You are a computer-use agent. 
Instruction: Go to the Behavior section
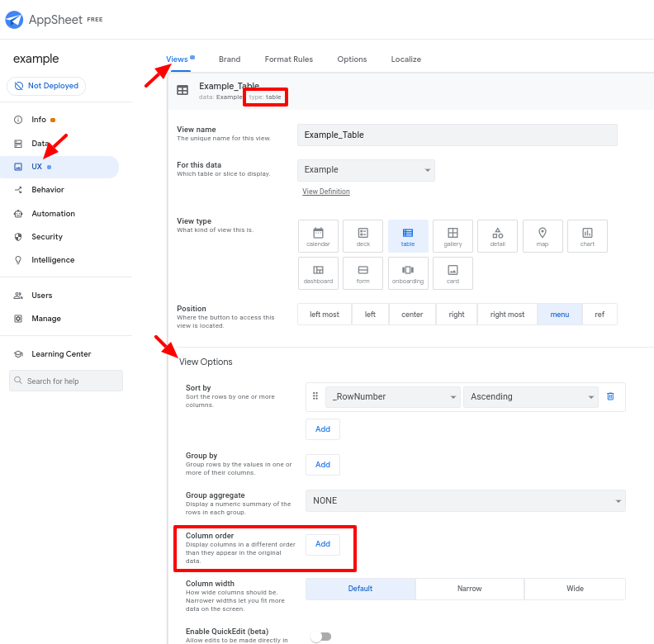click(x=48, y=190)
